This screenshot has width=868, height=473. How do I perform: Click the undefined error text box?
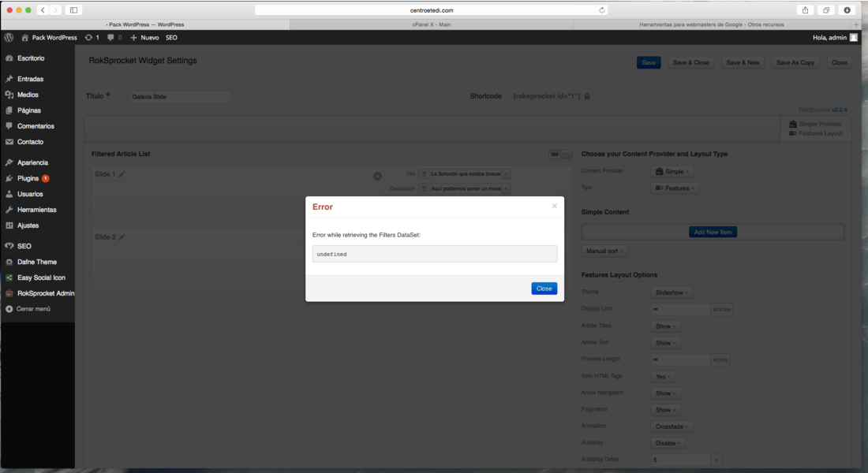[435, 254]
